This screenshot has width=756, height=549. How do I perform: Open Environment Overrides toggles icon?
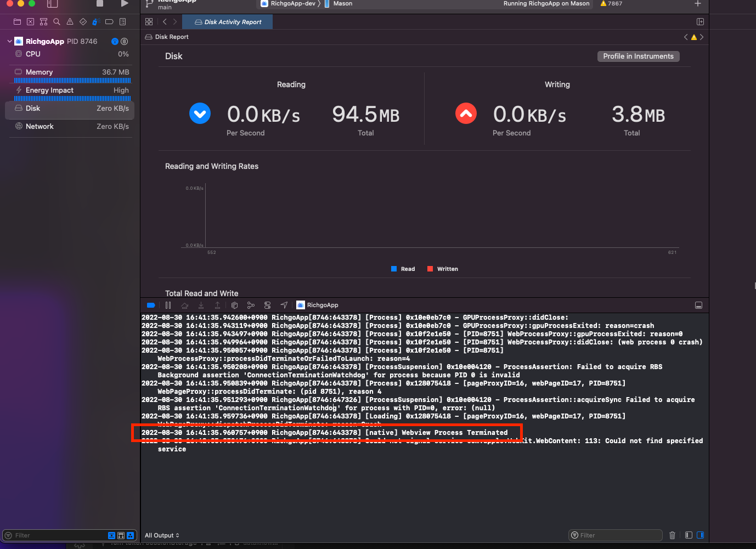[x=267, y=305]
